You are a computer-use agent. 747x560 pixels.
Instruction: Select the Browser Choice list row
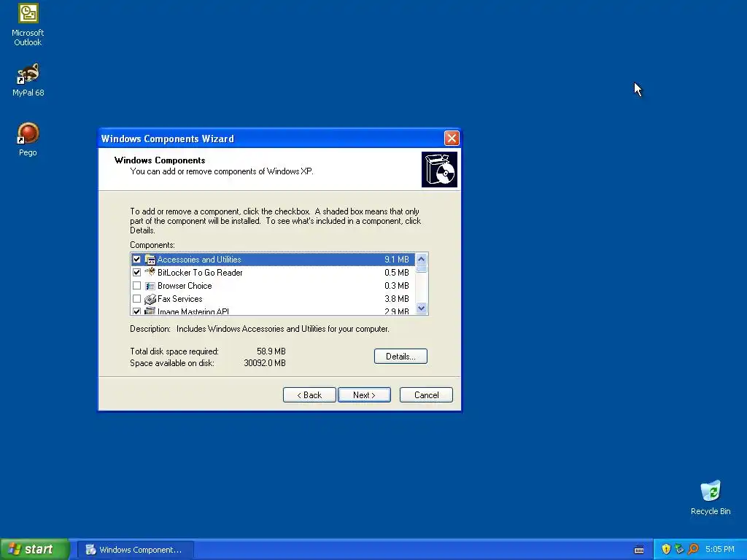point(273,286)
